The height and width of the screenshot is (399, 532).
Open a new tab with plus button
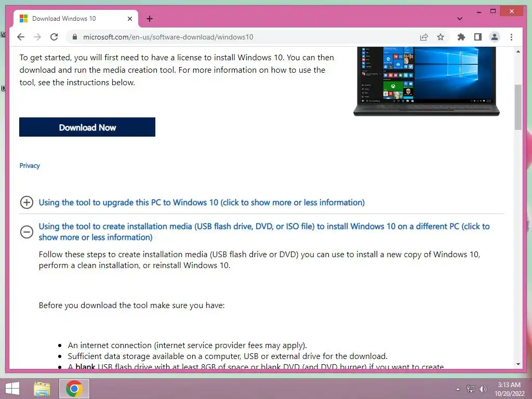(150, 19)
